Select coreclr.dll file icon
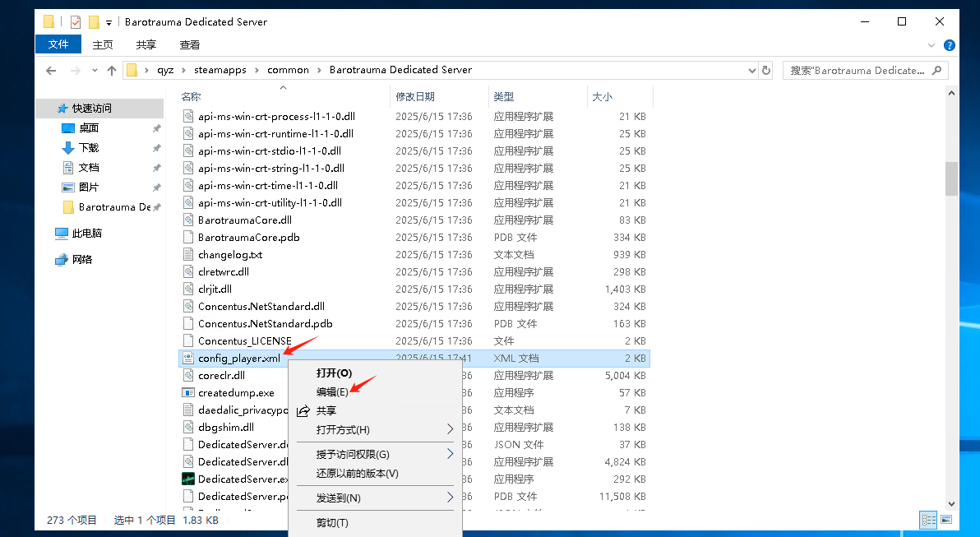Screen dimensions: 980x537 tap(187, 375)
